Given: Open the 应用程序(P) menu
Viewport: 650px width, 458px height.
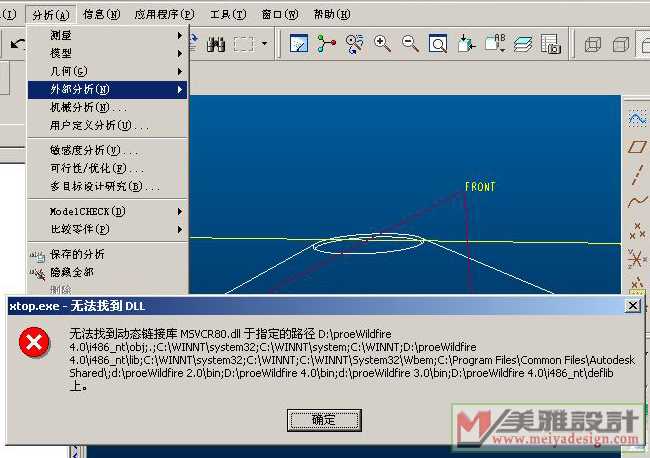Looking at the screenshot, I should click(x=165, y=15).
